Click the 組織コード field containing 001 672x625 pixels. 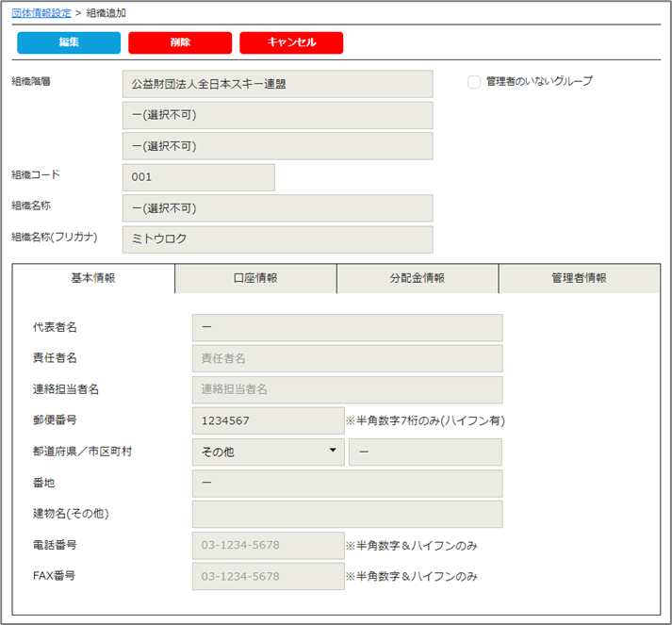198,177
